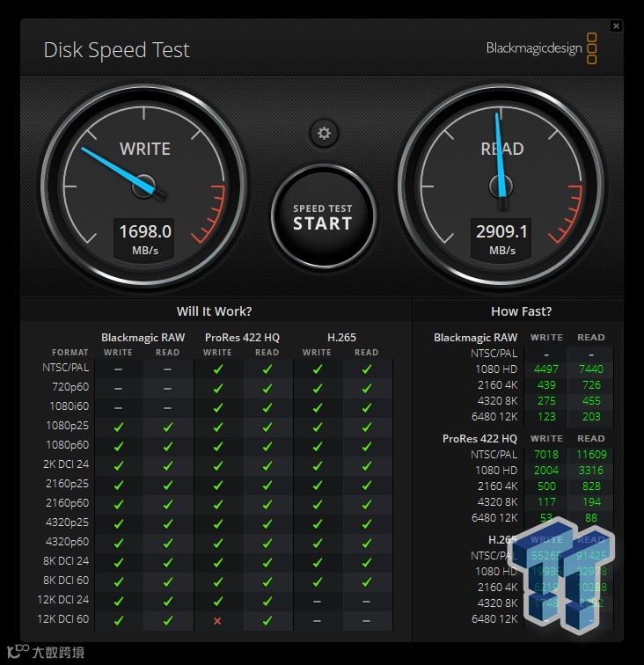
Task: Click the NTSC/PAL H.265 read checkmark
Action: click(367, 369)
